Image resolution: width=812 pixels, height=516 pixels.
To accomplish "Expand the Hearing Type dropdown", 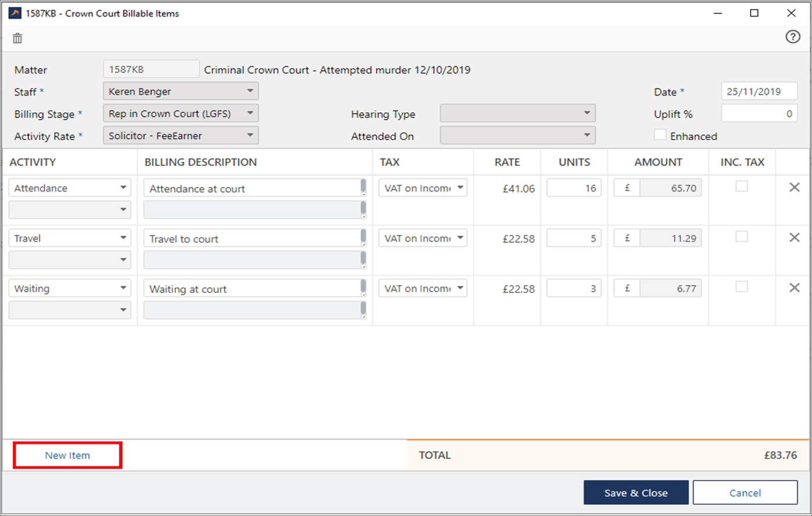I will coord(517,114).
